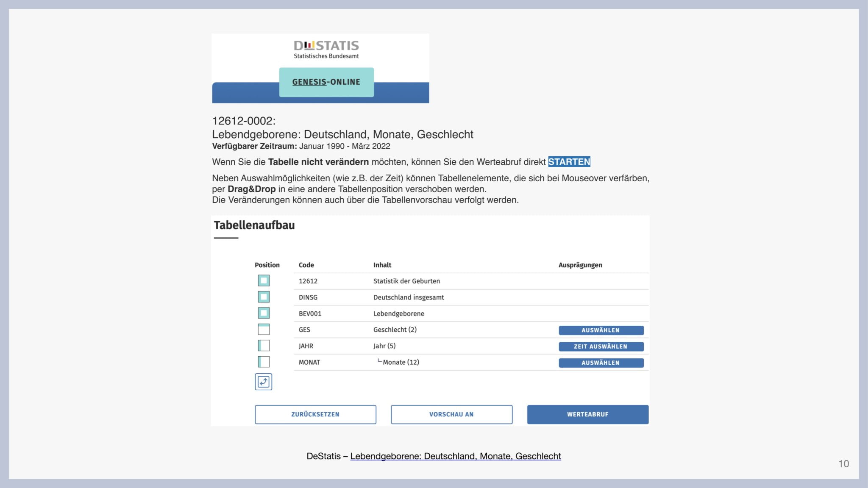Click position icon for GES row

[x=264, y=329]
